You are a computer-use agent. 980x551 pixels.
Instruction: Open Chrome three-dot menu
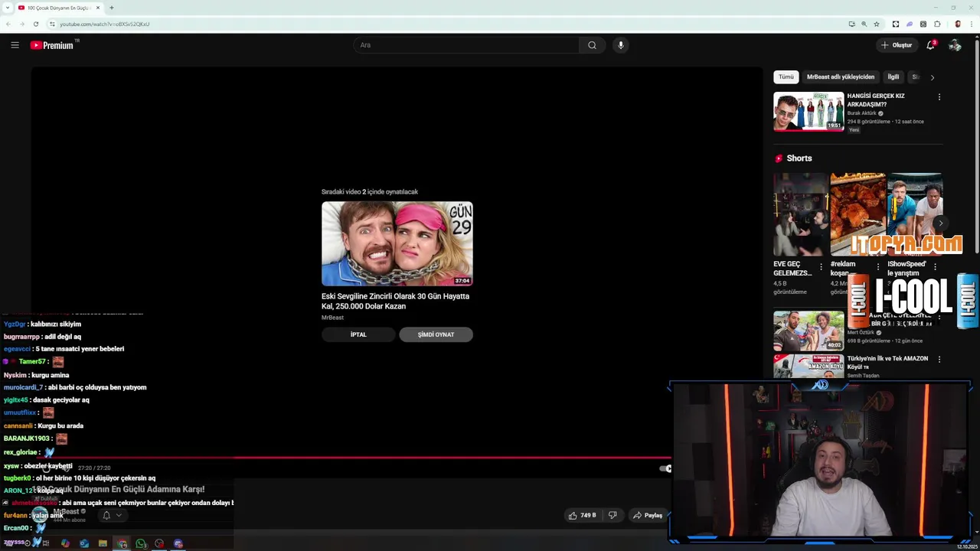point(971,24)
